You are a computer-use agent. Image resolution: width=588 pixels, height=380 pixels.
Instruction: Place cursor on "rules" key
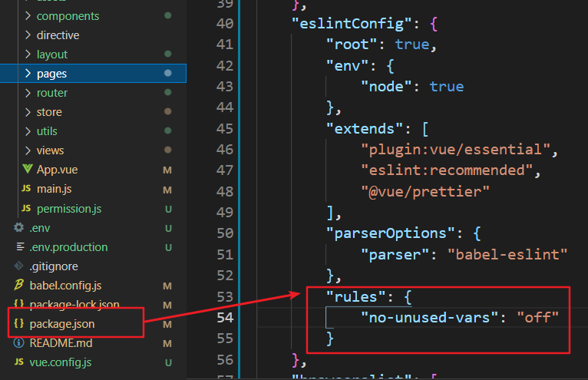click(x=356, y=297)
